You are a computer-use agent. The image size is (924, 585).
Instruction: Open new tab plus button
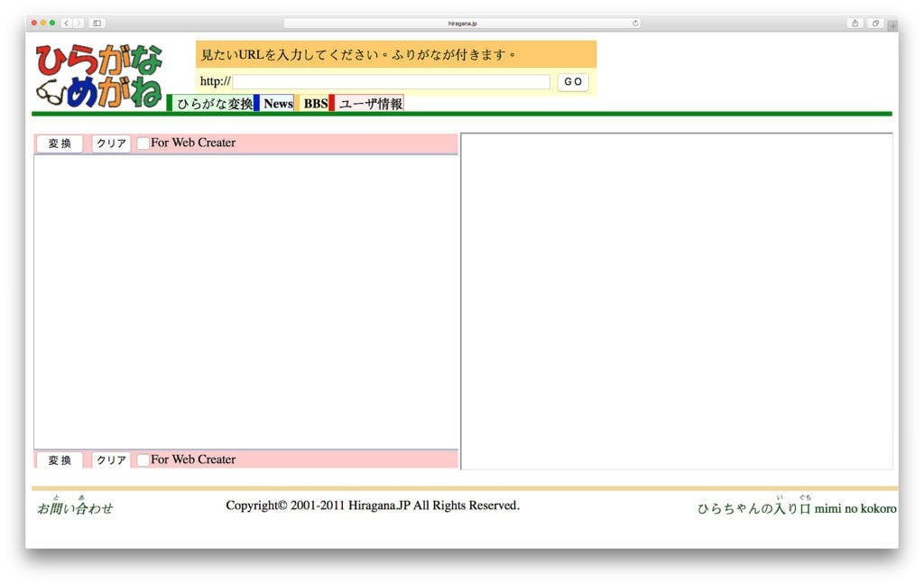pos(892,25)
